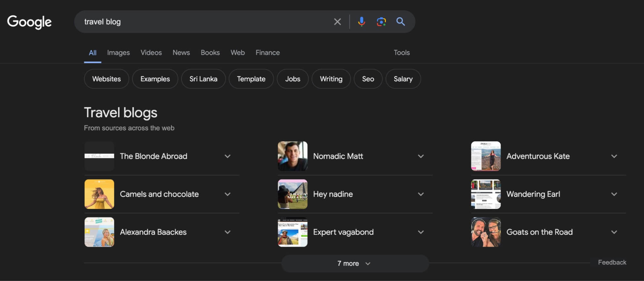644x281 pixels.
Task: Open The Blonde Abroad thumbnail
Action: tap(99, 156)
